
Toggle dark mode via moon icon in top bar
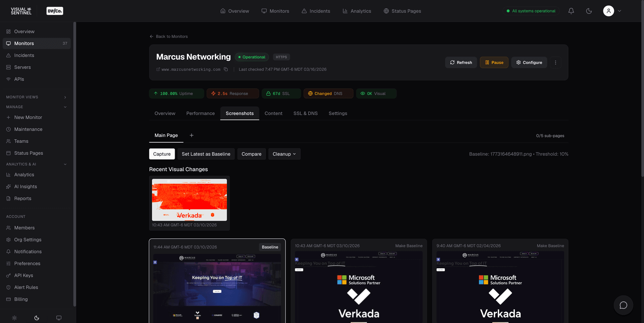[589, 11]
